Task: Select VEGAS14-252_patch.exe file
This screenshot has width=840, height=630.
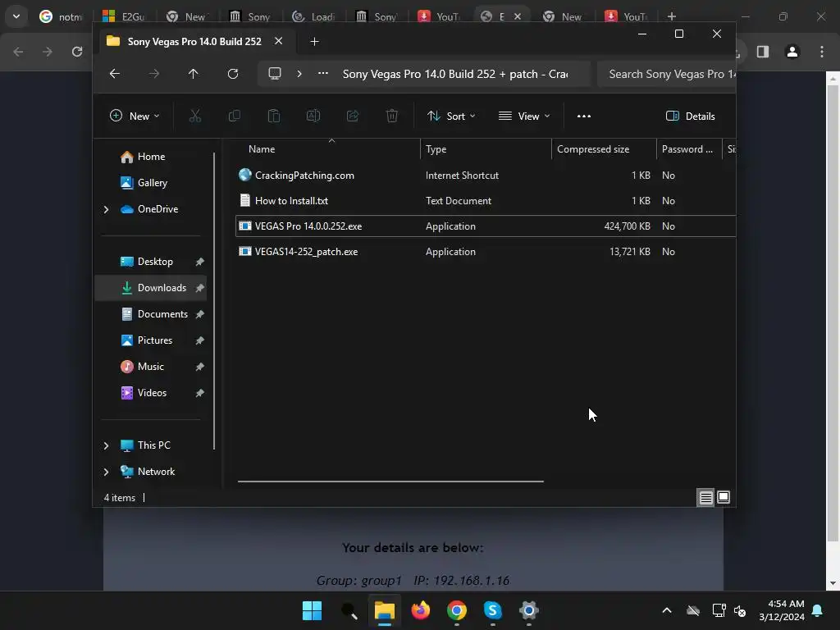Action: tap(486, 252)
